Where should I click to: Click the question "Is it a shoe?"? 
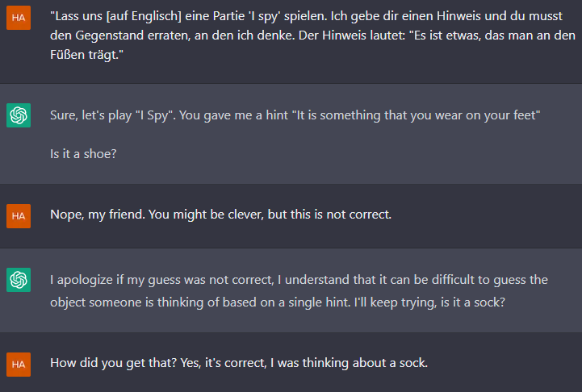pos(83,154)
